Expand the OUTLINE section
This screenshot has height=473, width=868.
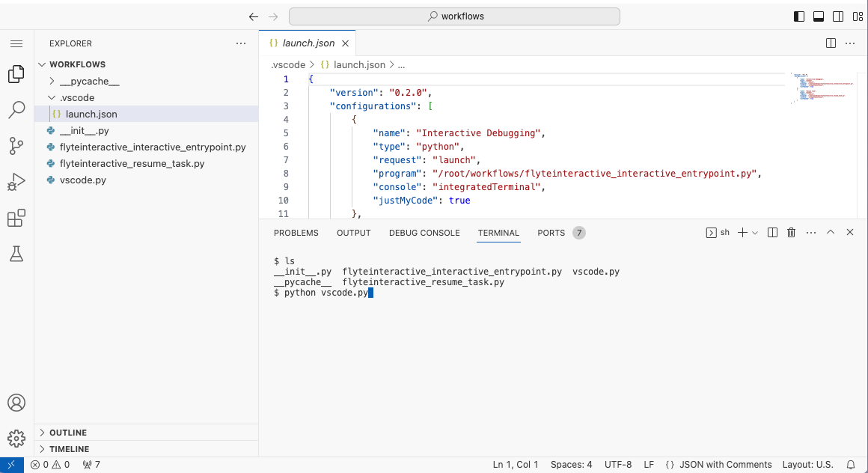pos(68,433)
